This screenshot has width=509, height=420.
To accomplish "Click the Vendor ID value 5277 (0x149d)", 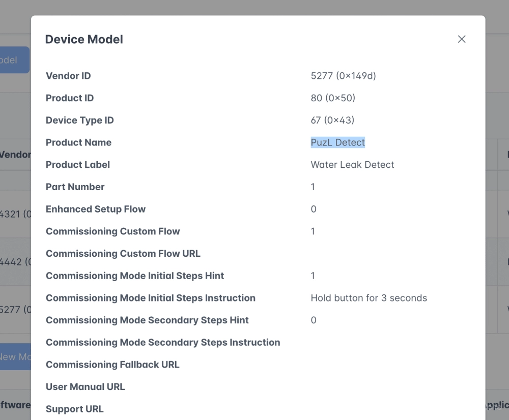I will [x=343, y=76].
